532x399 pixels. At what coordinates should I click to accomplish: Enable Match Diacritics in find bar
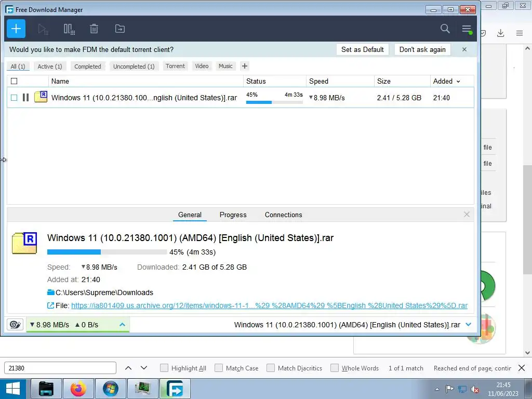point(270,368)
